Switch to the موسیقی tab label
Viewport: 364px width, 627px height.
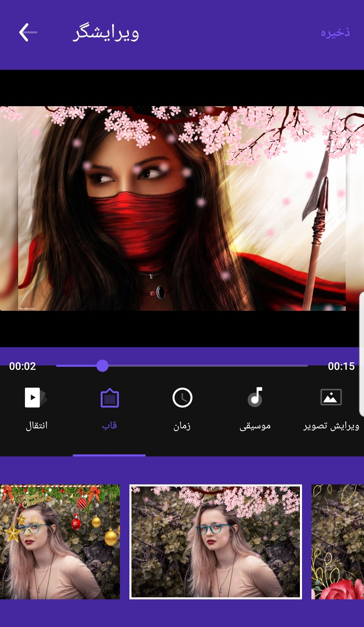pyautogui.click(x=255, y=426)
